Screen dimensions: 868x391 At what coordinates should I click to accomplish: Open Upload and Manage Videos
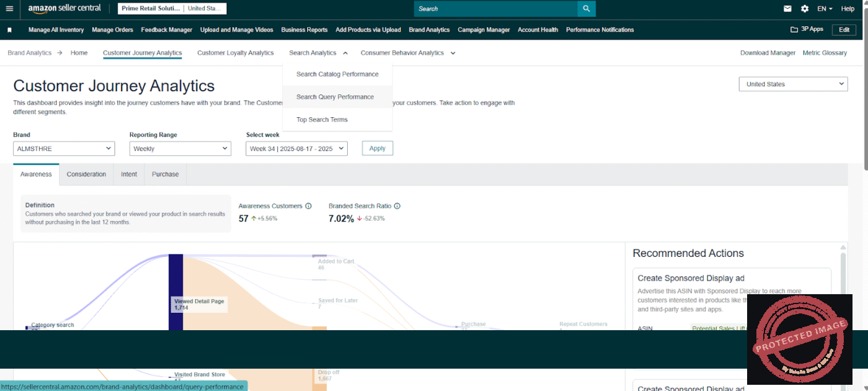237,30
